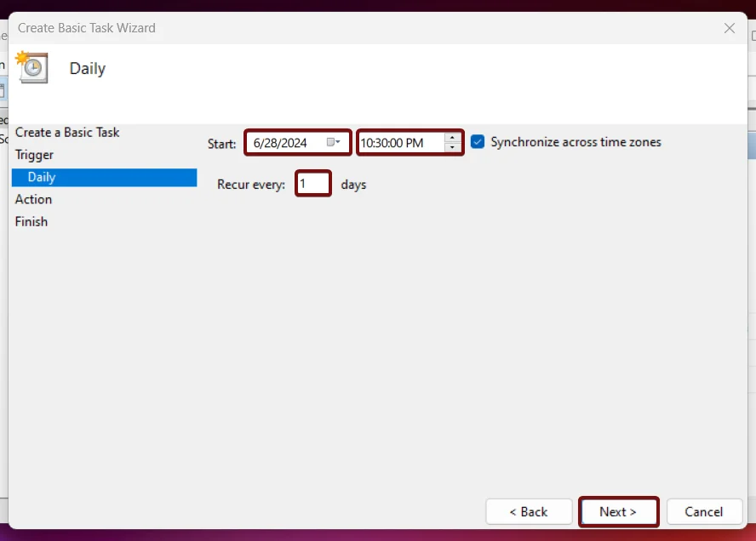Select the Finish step
Viewport: 756px width, 541px height.
tap(31, 222)
